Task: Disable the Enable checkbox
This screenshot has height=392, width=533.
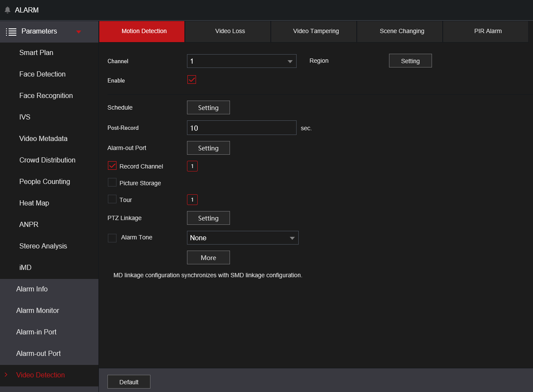Action: (x=192, y=80)
